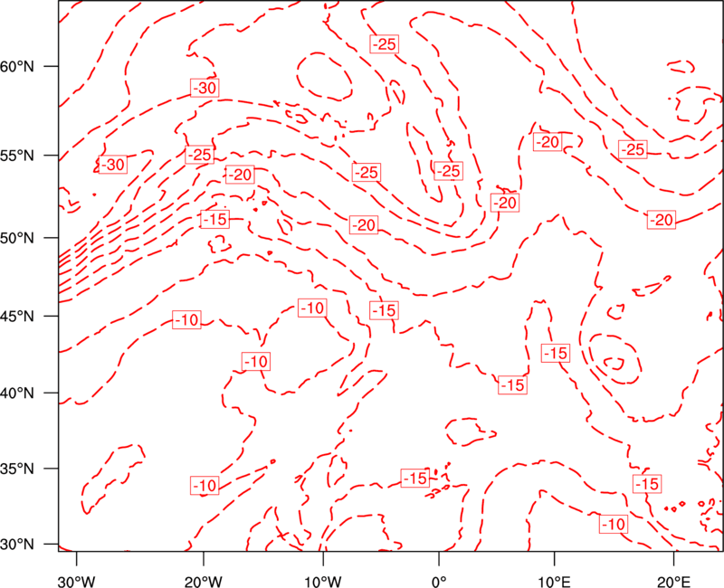Click the 30°W longitude axis label
This screenshot has width=724, height=588.
(77, 581)
